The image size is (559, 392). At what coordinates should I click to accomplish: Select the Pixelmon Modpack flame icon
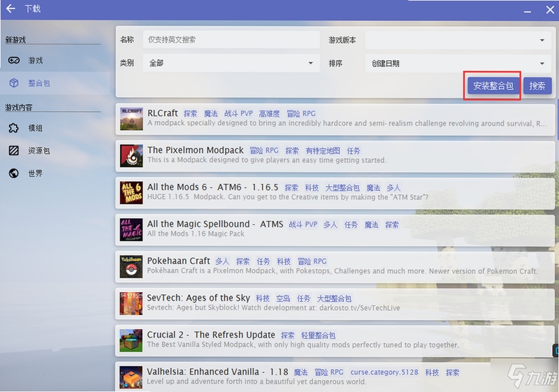click(131, 156)
